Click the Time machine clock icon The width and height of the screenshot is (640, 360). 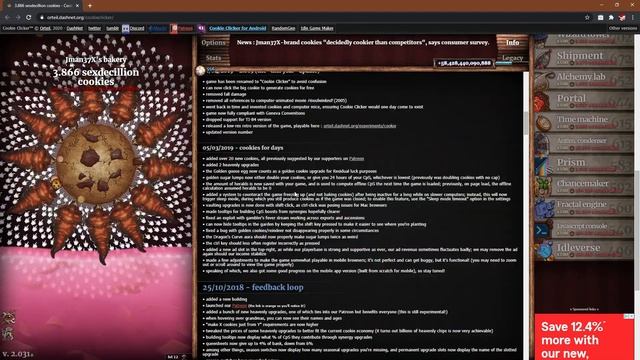pyautogui.click(x=544, y=122)
